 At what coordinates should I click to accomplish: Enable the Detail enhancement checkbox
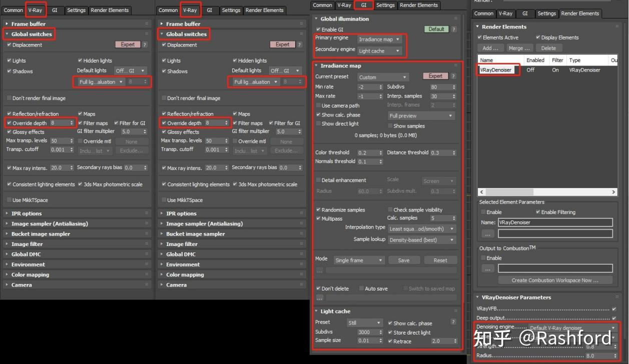pyautogui.click(x=318, y=180)
